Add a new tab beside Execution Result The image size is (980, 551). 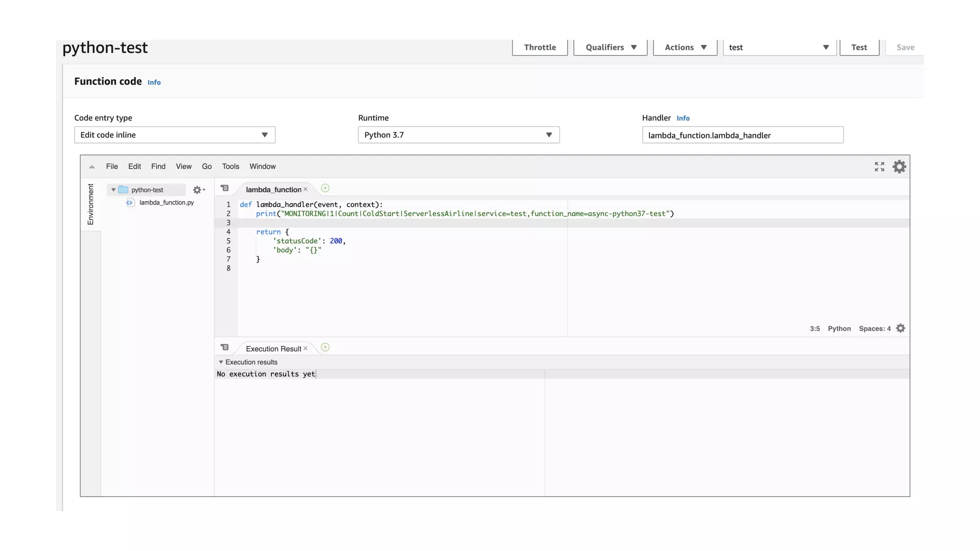[x=325, y=348]
